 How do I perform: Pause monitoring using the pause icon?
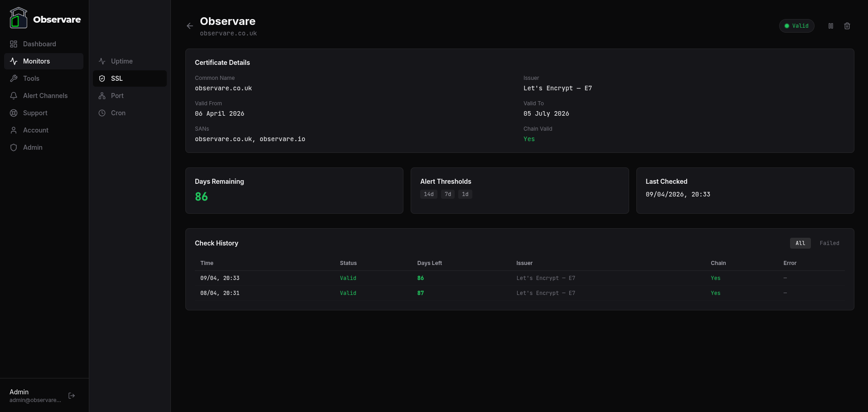click(x=831, y=26)
